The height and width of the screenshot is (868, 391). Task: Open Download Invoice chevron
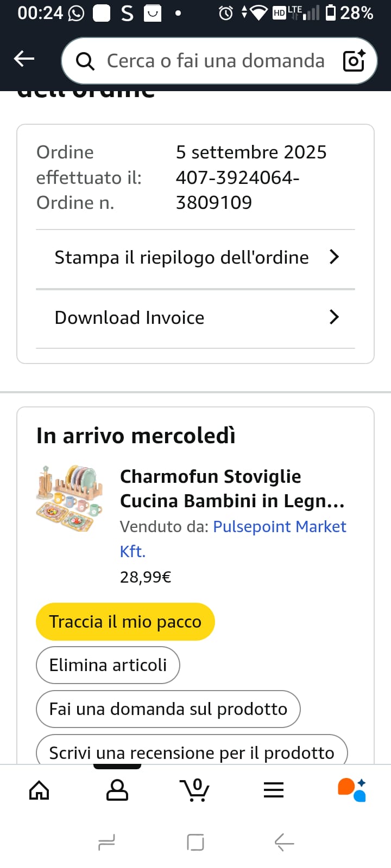point(334,317)
